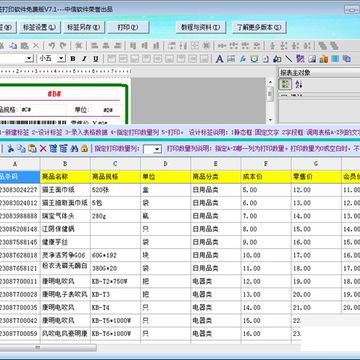
Task: Insert a row using the green-plus table icon
Action: 53,148
